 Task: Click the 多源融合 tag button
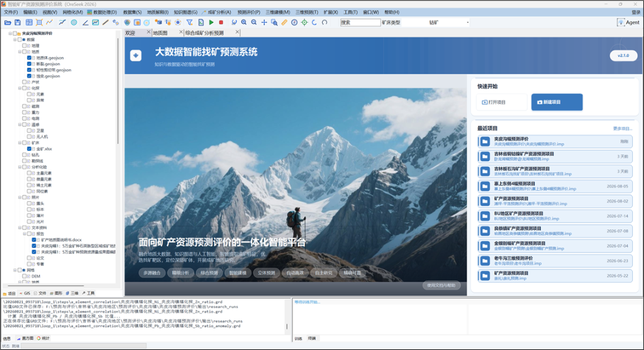[152, 273]
